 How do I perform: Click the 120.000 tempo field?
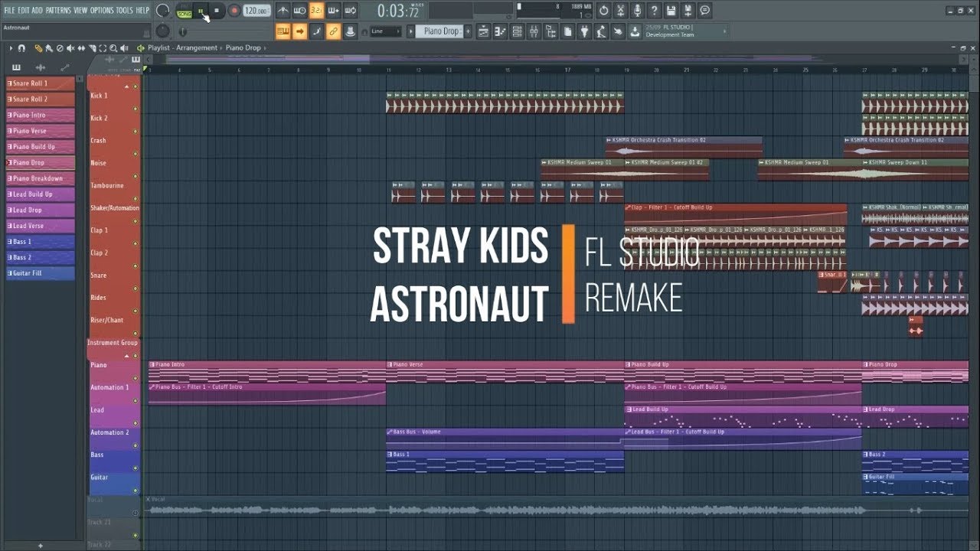click(x=257, y=11)
